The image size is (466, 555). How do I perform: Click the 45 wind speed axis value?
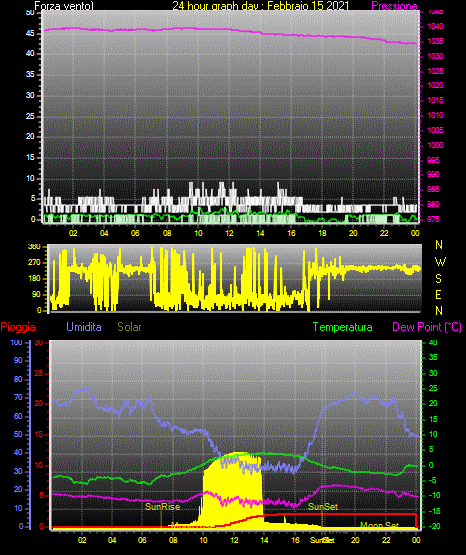point(30,33)
